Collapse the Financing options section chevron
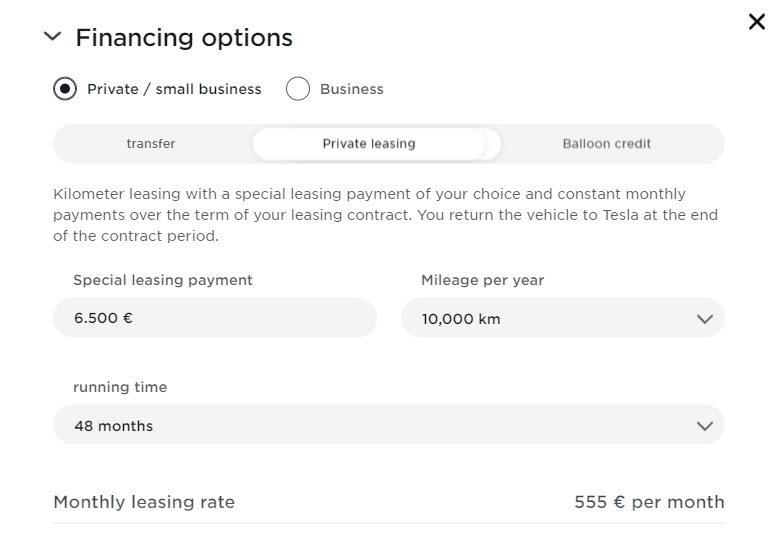The width and height of the screenshot is (781, 534). click(x=53, y=38)
